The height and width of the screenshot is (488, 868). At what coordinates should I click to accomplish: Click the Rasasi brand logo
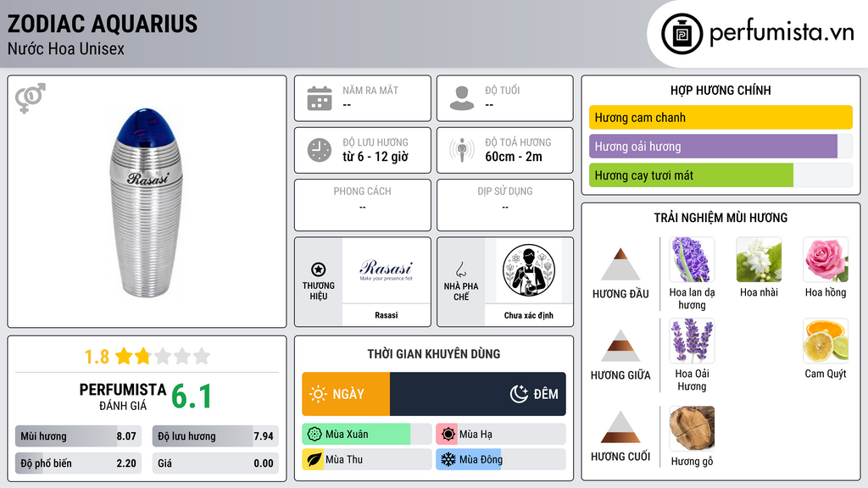[387, 270]
